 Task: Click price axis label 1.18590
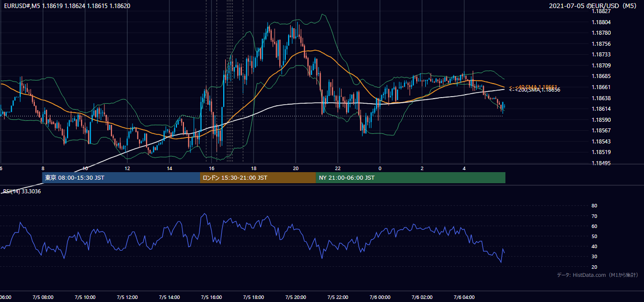(x=601, y=120)
